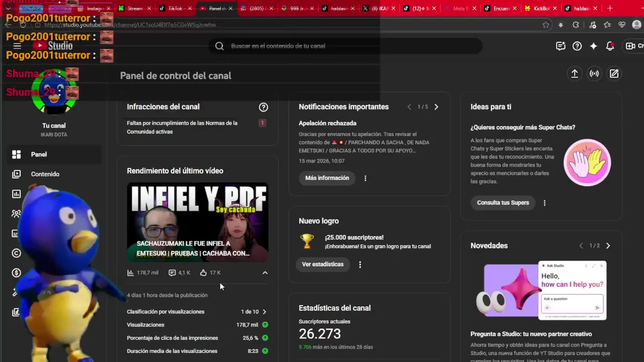
Task: Click ¿Quieres conseguir más Super Chats? heading
Action: pos(523,128)
